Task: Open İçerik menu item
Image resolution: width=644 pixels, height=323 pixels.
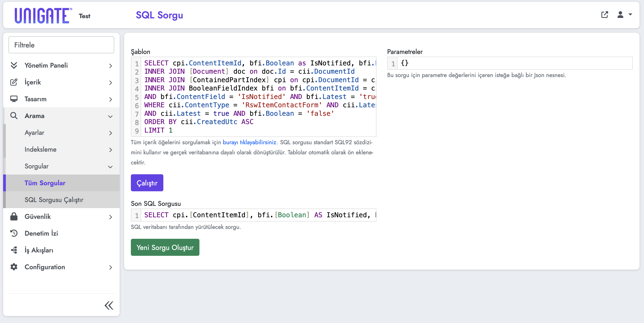Action: tap(61, 82)
